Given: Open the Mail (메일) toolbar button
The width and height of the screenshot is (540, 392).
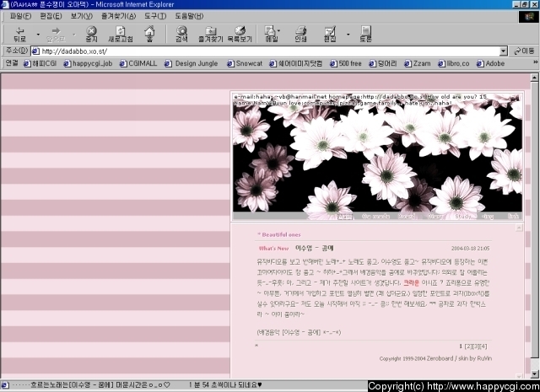Looking at the screenshot, I should click(x=271, y=34).
